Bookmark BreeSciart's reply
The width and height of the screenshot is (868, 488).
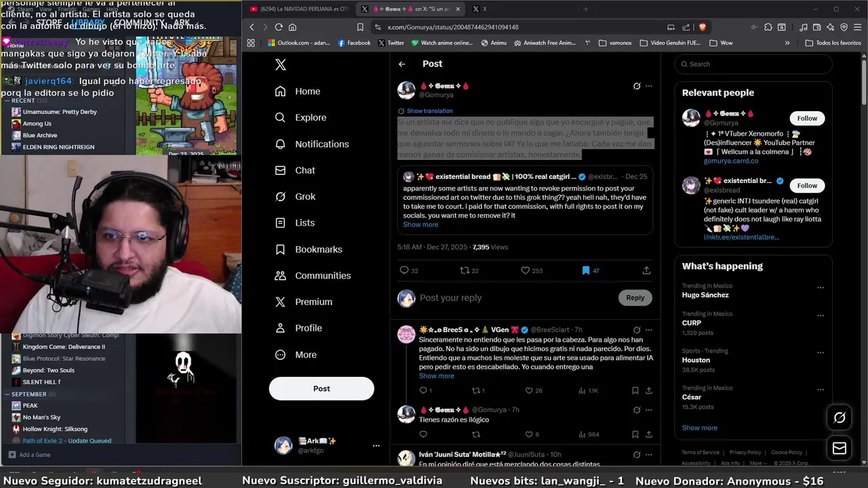[x=635, y=390]
